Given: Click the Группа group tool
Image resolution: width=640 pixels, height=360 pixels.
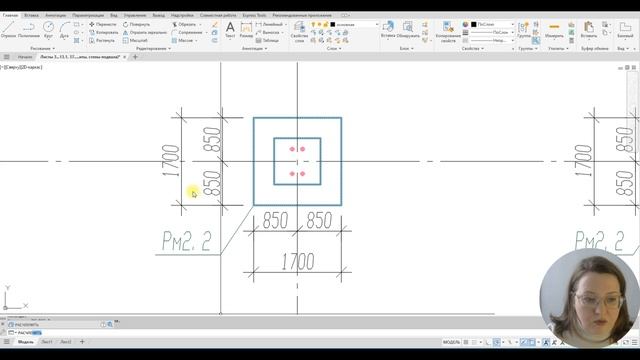Looking at the screenshot, I should click(524, 30).
